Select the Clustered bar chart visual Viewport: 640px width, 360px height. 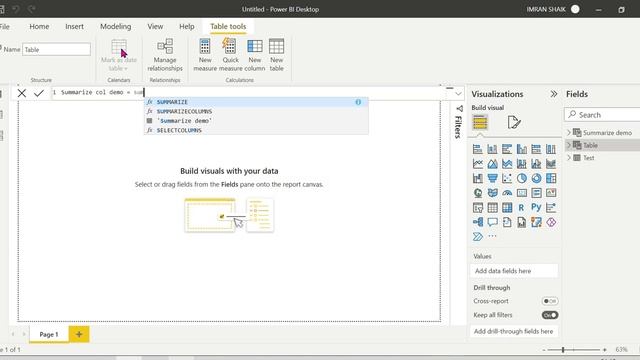click(507, 149)
